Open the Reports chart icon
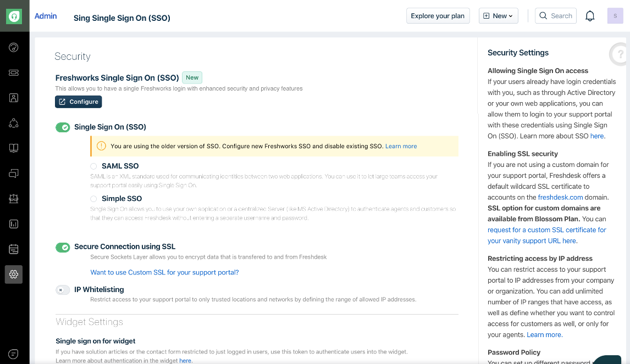Screen dimensions: 630x364 click(14, 224)
